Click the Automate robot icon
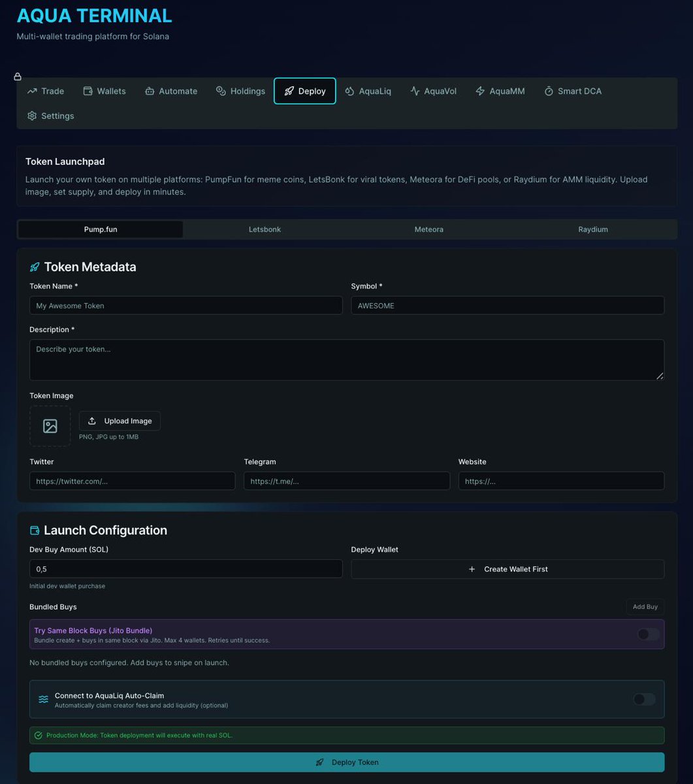693x784 pixels. [150, 91]
